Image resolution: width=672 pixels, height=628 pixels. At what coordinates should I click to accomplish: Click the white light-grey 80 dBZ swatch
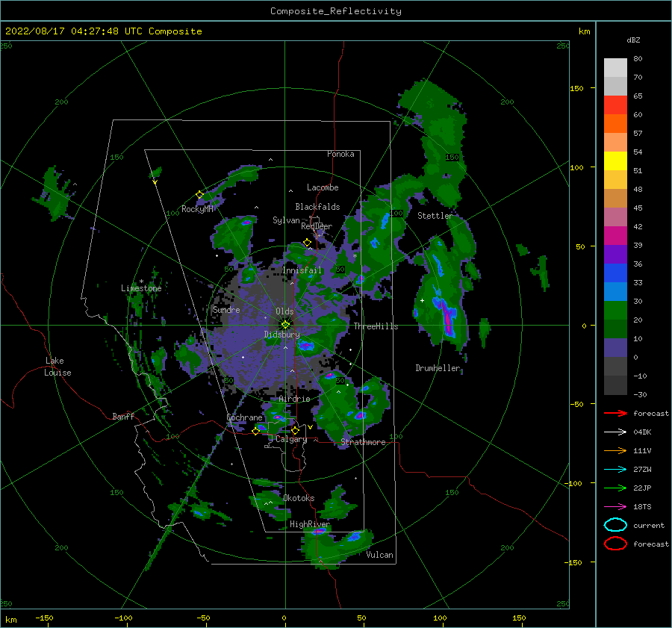point(615,67)
